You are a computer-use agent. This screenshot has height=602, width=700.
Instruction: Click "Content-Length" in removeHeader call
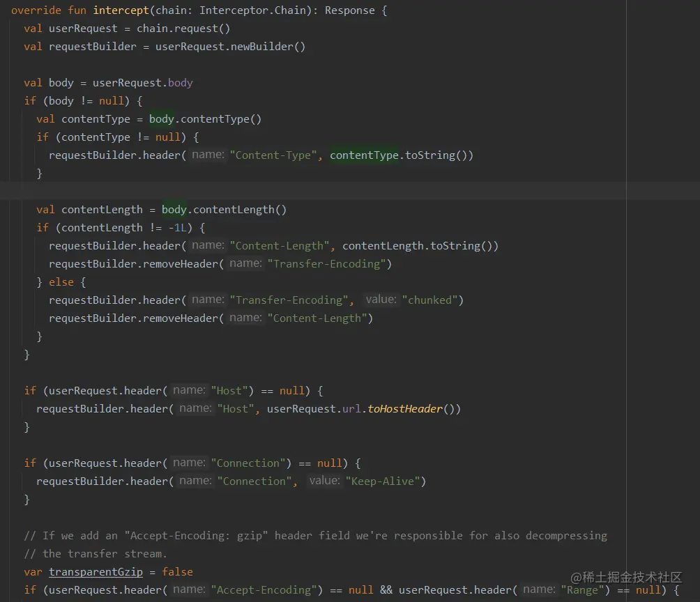point(317,318)
